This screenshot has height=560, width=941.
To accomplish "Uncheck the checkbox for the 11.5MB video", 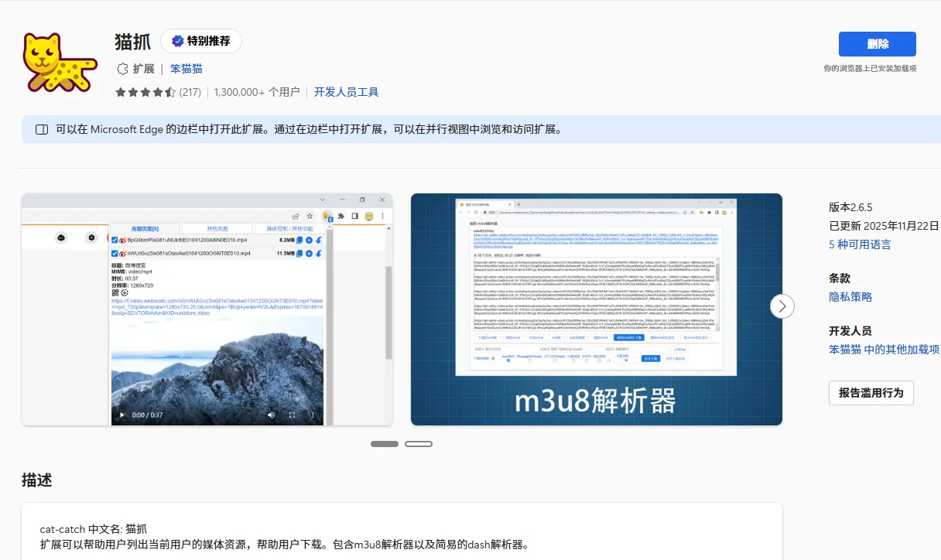I will click(115, 254).
